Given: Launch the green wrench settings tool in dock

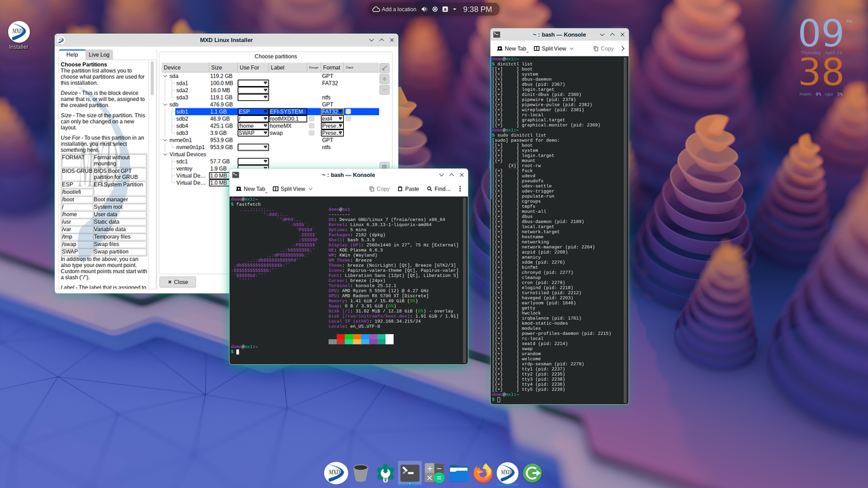Looking at the screenshot, I should click(385, 472).
